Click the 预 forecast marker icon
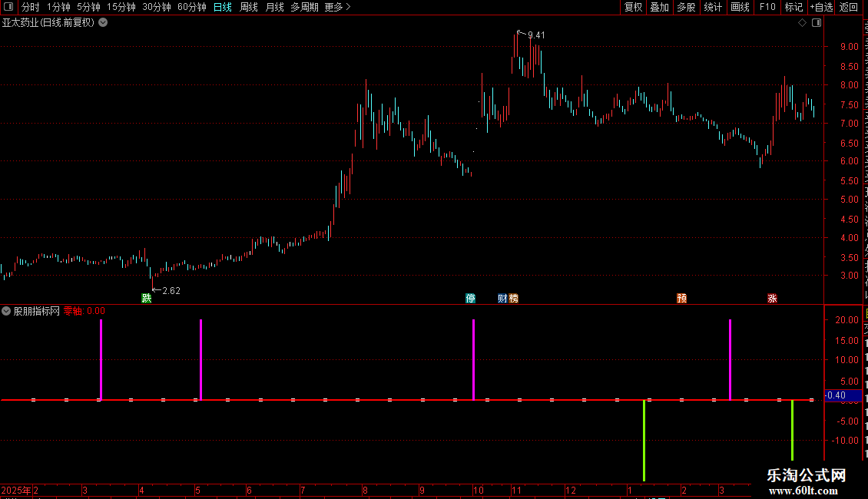 click(x=681, y=298)
